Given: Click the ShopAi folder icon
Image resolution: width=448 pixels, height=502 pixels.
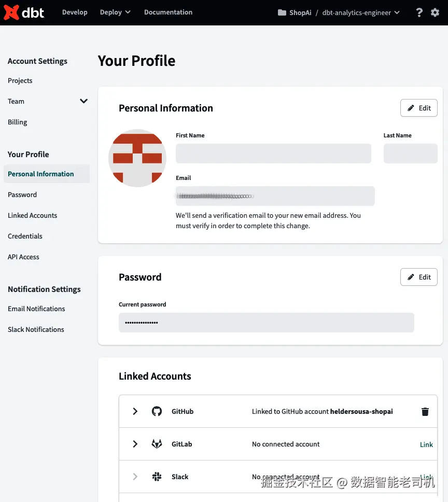Looking at the screenshot, I should (x=282, y=12).
